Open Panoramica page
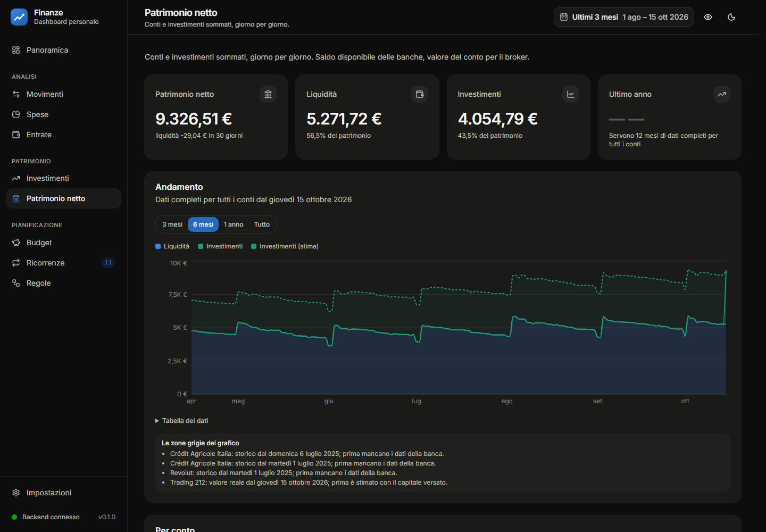 pos(63,50)
